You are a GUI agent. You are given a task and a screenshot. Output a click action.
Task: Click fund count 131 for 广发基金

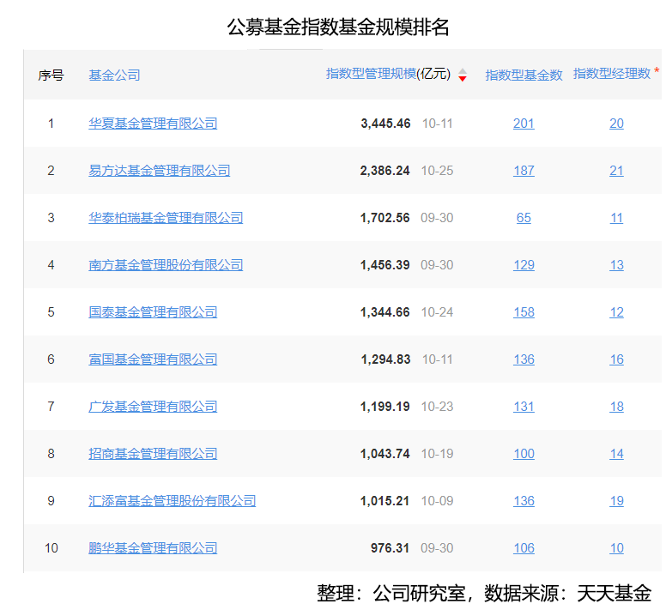[x=524, y=406]
